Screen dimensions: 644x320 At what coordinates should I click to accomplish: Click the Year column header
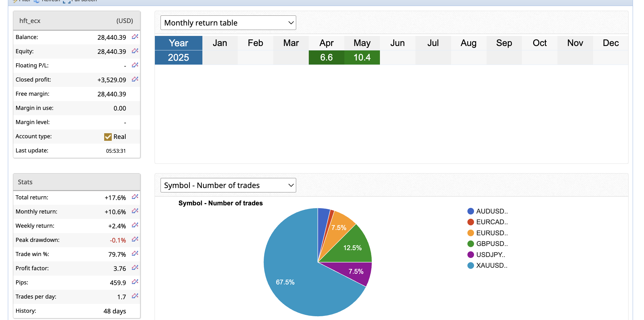point(178,43)
